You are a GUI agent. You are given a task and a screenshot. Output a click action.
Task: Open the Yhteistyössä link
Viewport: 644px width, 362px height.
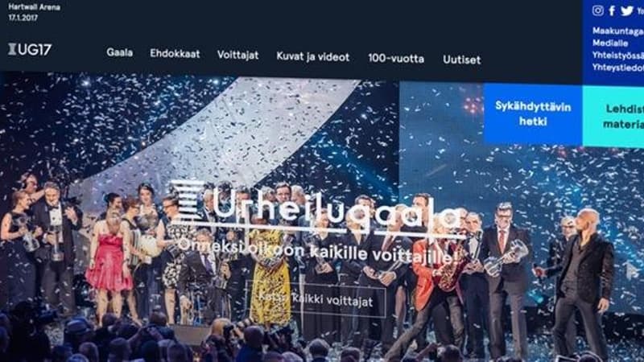click(617, 56)
